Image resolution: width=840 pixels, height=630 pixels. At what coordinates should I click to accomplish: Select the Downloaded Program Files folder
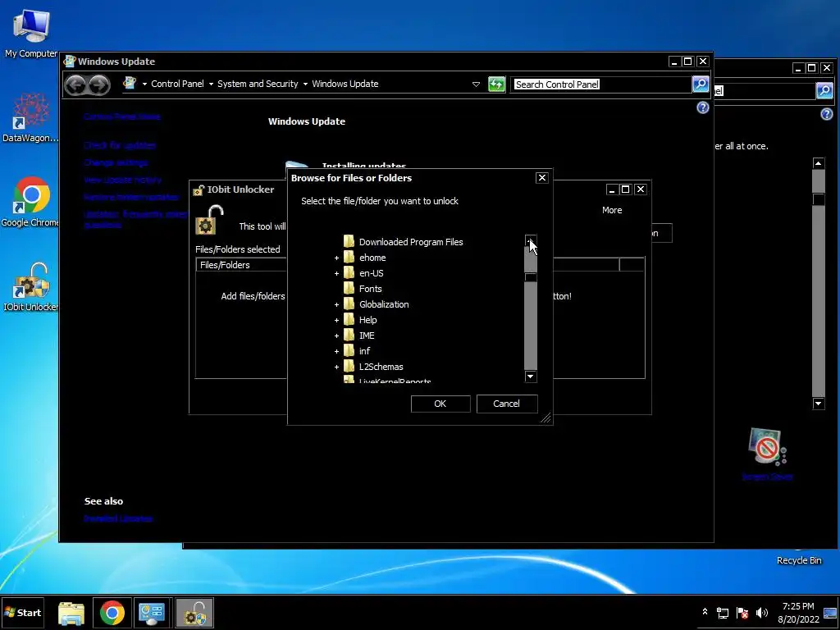tap(410, 242)
